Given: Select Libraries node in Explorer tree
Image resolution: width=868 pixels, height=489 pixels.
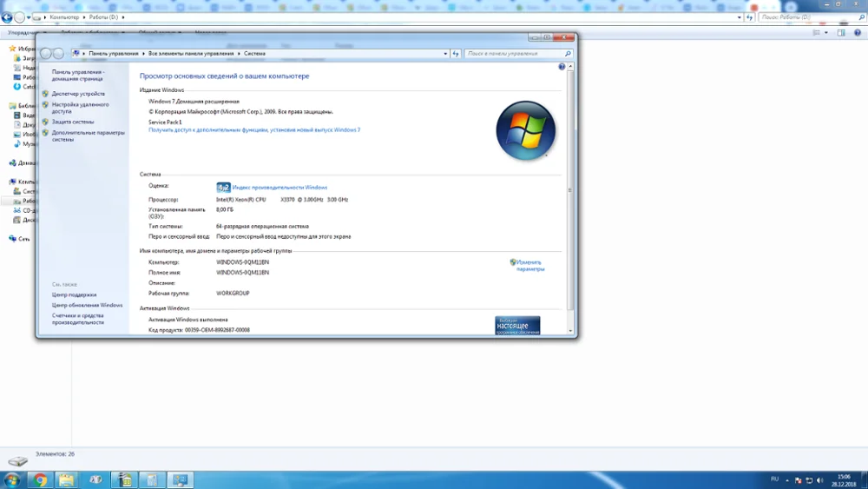Looking at the screenshot, I should click(x=23, y=105).
